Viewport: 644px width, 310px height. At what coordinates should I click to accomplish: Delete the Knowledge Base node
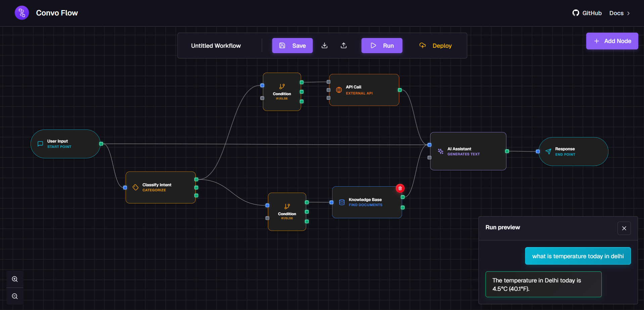click(400, 188)
